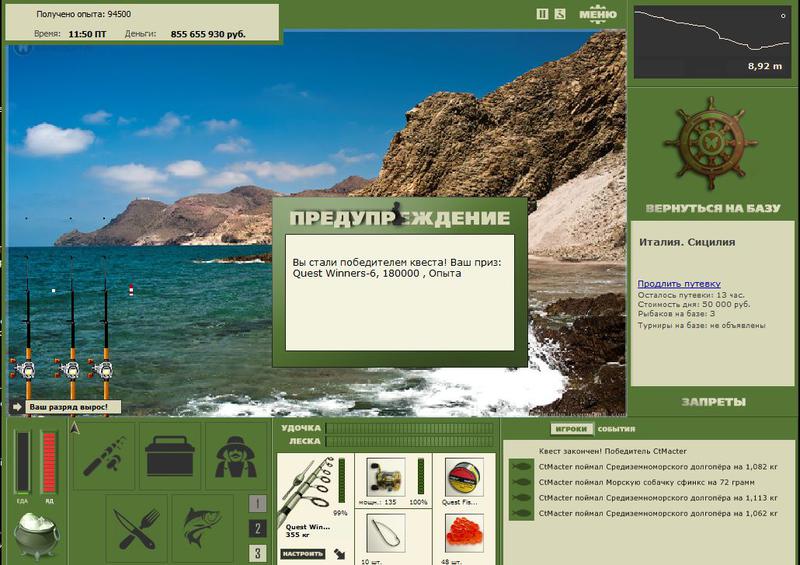
Task: Click fish icon next to the 1,062 кг catch
Action: (520, 513)
